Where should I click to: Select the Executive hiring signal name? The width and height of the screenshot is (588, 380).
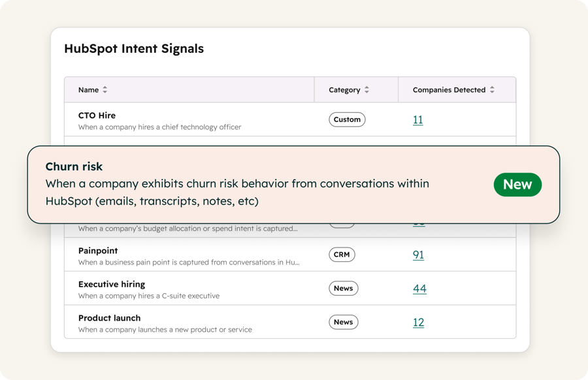[x=112, y=285]
